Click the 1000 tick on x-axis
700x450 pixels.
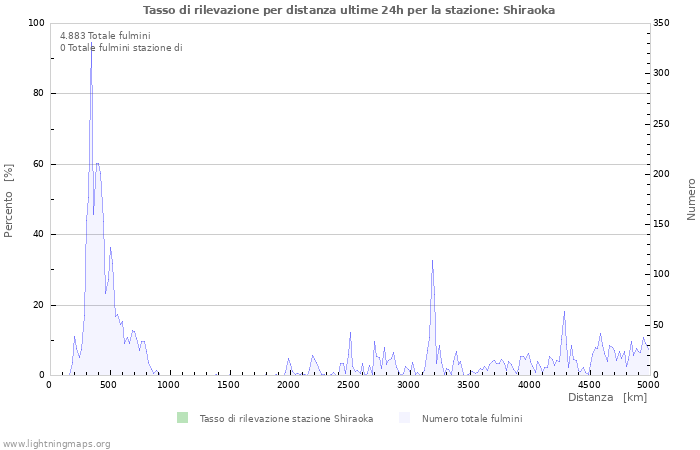168,384
